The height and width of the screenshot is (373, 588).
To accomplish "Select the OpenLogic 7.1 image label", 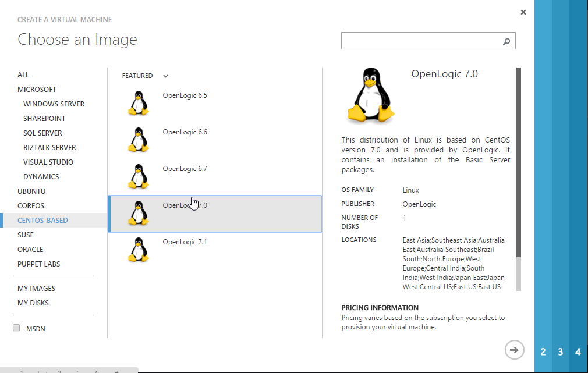I will pyautogui.click(x=185, y=243).
